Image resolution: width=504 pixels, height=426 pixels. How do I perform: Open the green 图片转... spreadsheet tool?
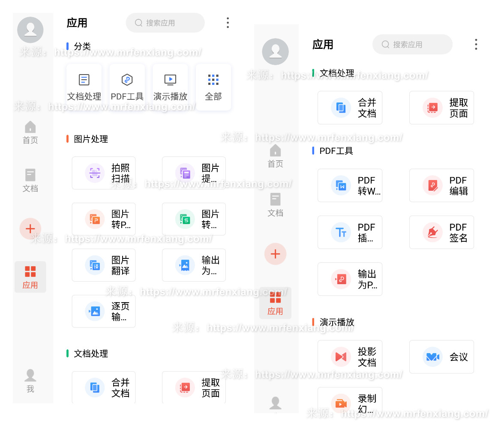coord(194,219)
